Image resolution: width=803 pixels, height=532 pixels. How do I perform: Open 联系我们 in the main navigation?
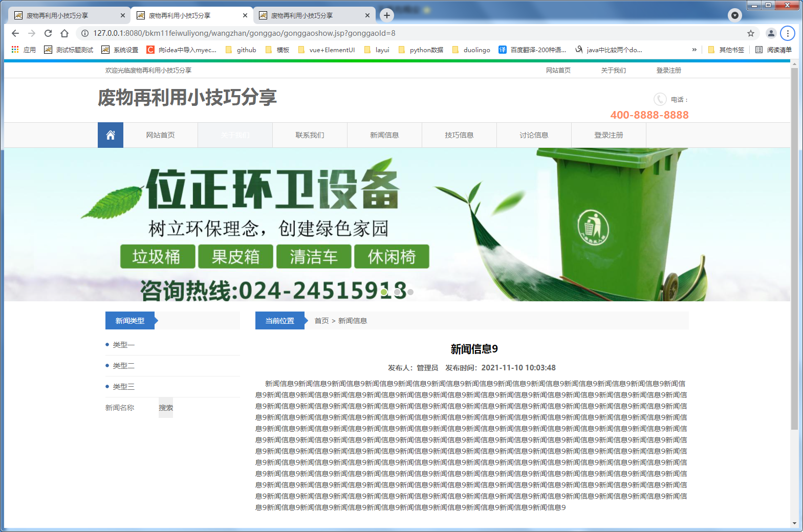coord(310,135)
